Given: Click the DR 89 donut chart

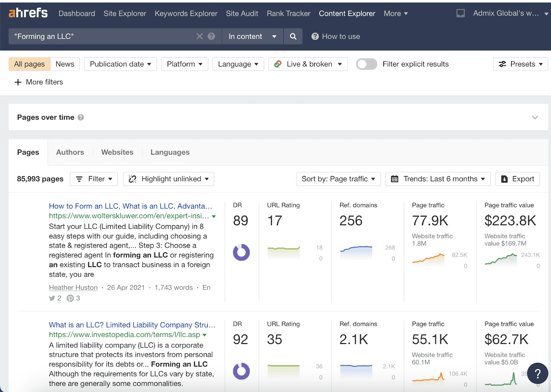Looking at the screenshot, I should point(241,252).
